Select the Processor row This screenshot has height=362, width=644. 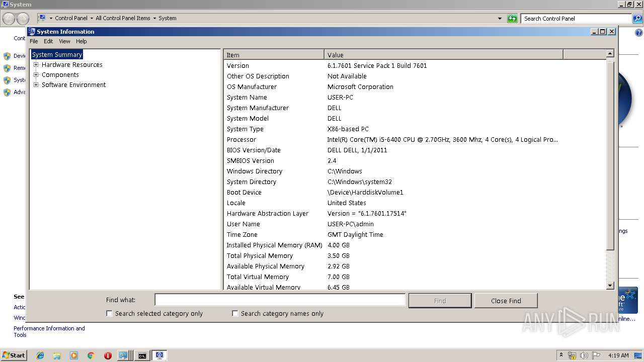pyautogui.click(x=415, y=139)
